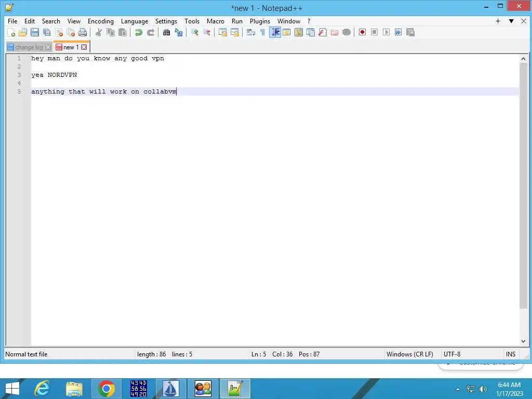The height and width of the screenshot is (399, 532).
Task: Click the Save All toolbar icon
Action: (47, 32)
